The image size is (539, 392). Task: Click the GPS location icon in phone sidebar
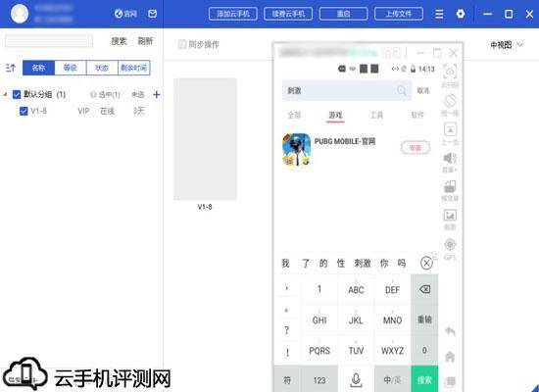point(450,245)
